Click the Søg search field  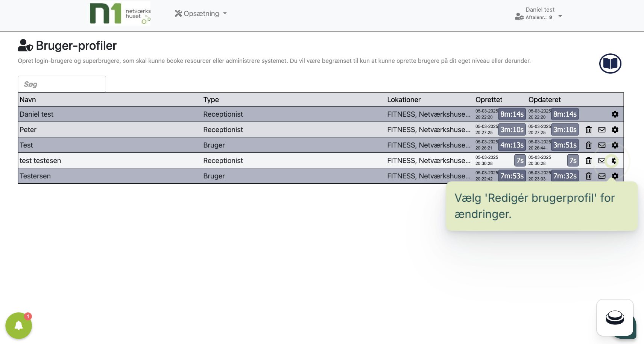pos(62,84)
